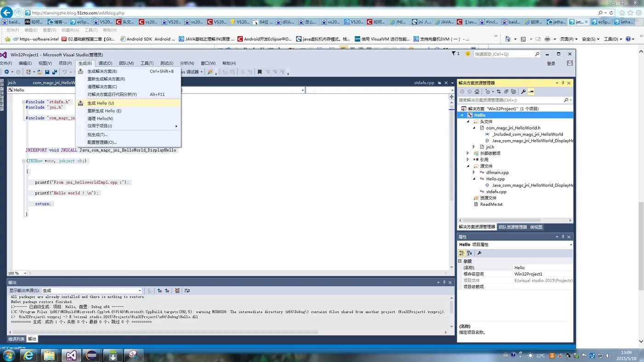Viewport: 644px width, 362px height.
Task: Select ReadMe.txt in Solution Explorer
Action: pos(491,204)
